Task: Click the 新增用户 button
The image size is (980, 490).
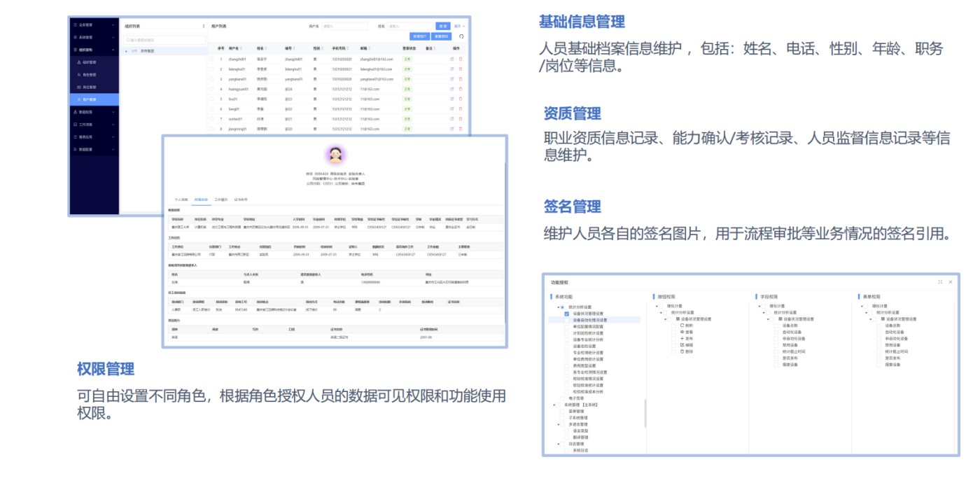Action: (x=419, y=36)
